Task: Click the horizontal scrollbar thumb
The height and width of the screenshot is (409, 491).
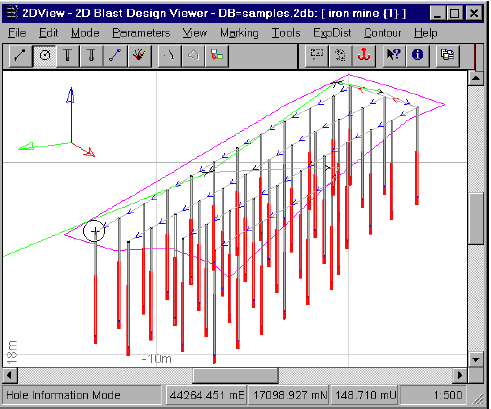Action: [235, 375]
